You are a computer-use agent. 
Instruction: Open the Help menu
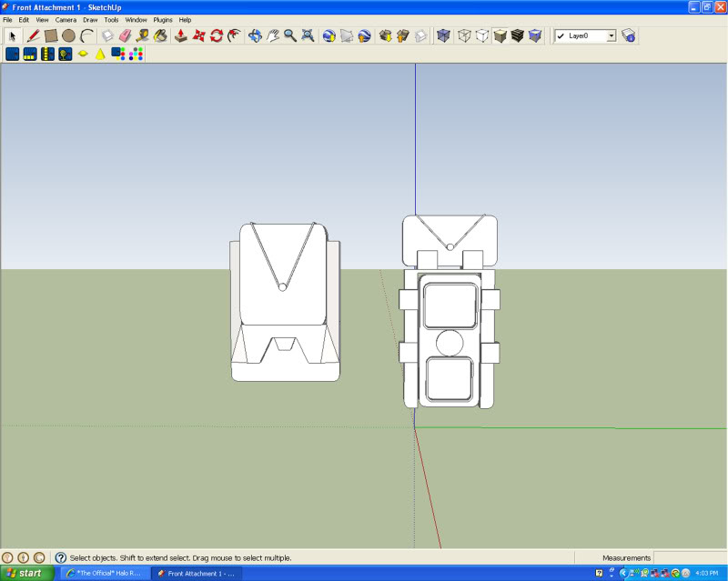click(185, 20)
